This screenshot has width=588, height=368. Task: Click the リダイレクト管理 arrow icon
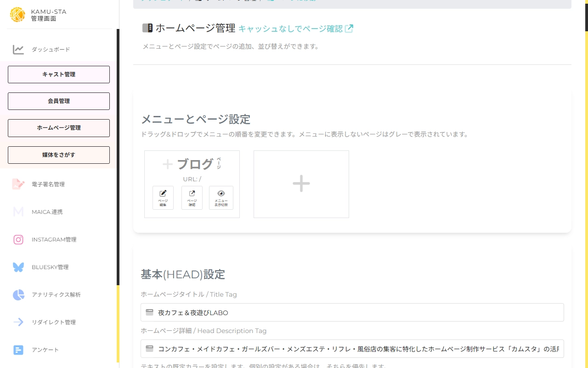coord(18,322)
